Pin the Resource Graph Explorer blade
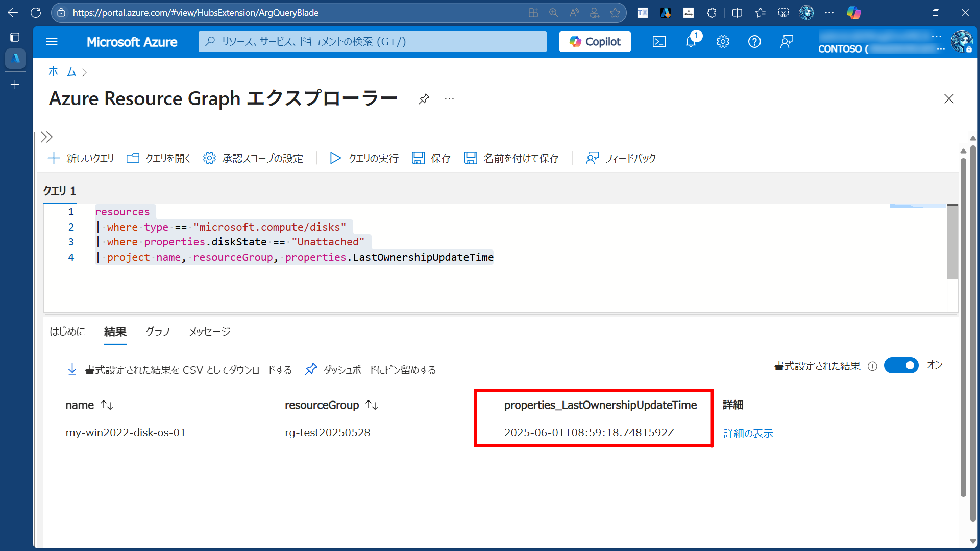 [x=424, y=98]
